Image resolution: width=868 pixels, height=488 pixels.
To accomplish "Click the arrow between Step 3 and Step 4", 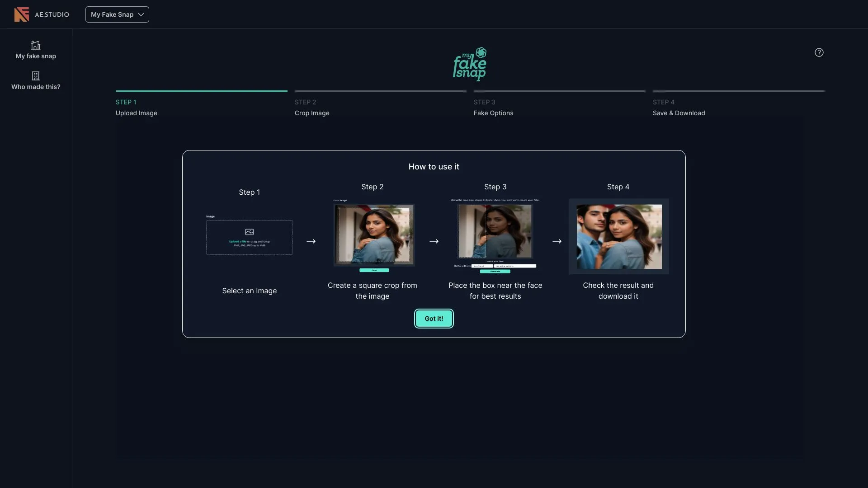I will (557, 241).
